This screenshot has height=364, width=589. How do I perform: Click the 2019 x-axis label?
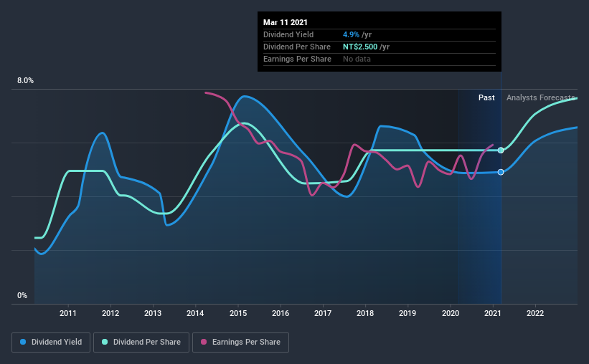(x=407, y=313)
